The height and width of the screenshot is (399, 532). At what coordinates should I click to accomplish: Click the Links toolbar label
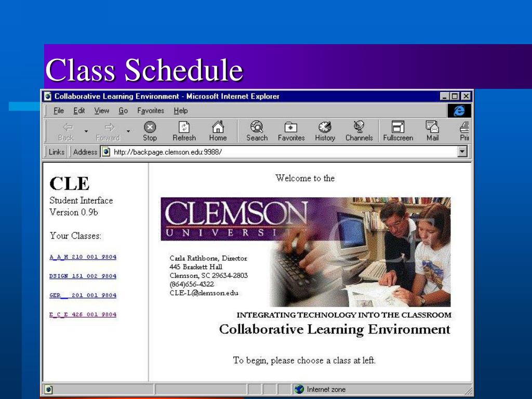pos(56,152)
